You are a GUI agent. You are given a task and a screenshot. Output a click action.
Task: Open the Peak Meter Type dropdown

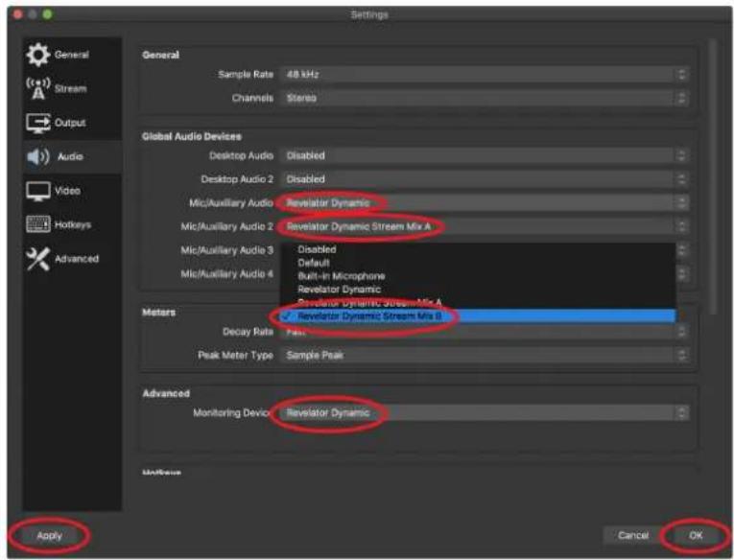pyautogui.click(x=485, y=355)
